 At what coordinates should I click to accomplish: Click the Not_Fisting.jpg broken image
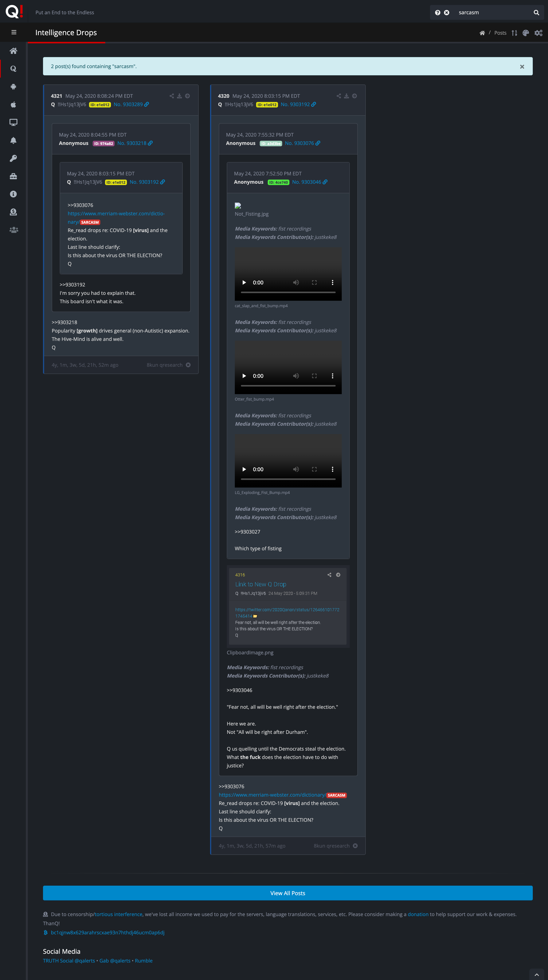click(238, 206)
